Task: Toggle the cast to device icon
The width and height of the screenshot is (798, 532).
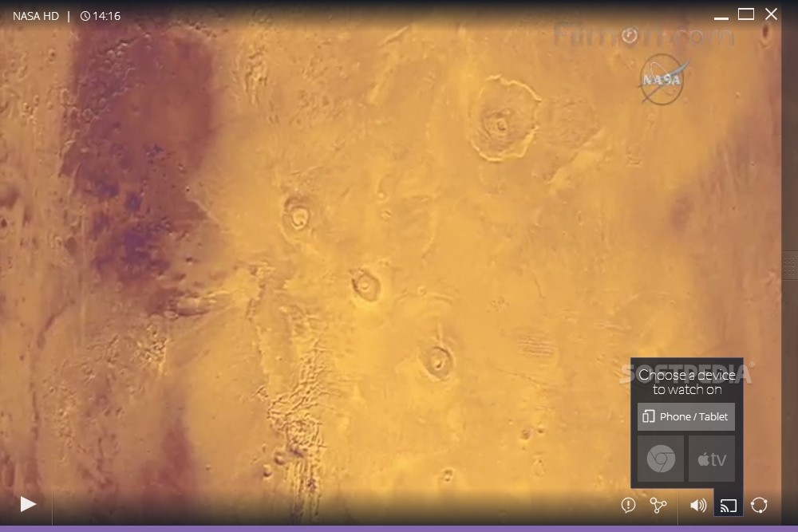Action: [x=729, y=506]
